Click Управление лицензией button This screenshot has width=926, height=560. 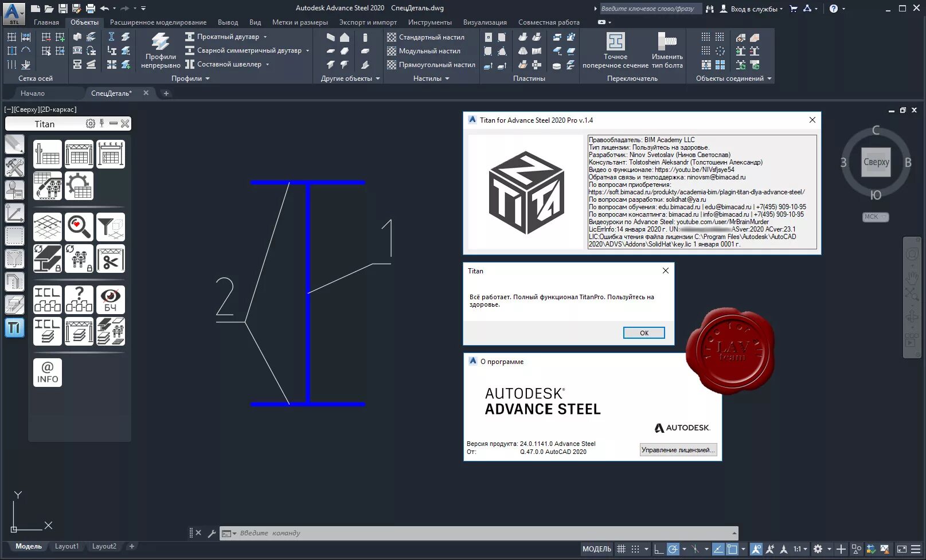click(678, 450)
